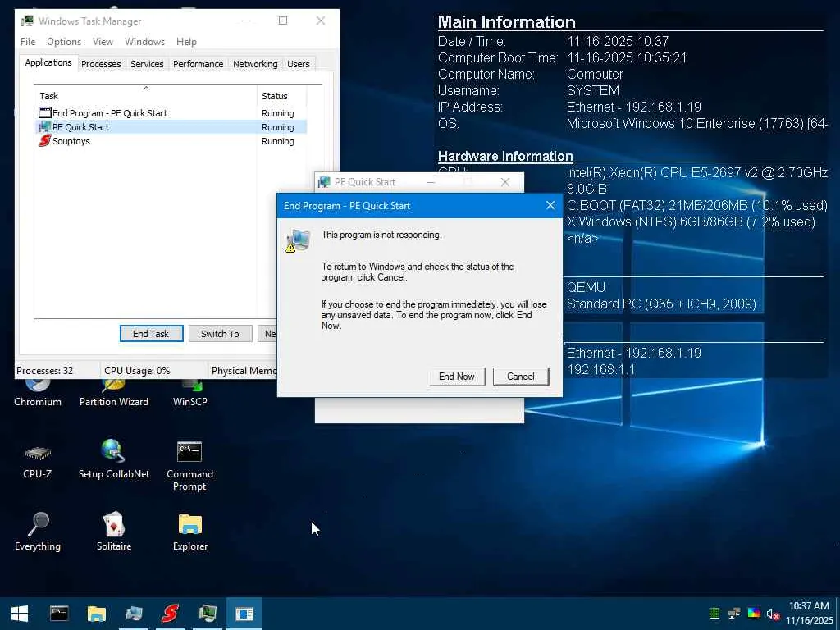Switch to Task Manager taskbar icon
Viewport: 840px width, 630px height.
pyautogui.click(x=208, y=614)
